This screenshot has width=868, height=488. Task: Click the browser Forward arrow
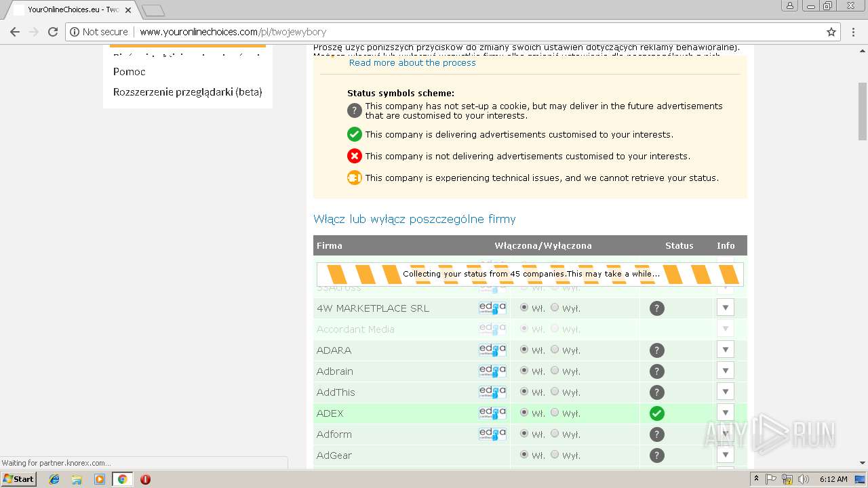tap(34, 32)
